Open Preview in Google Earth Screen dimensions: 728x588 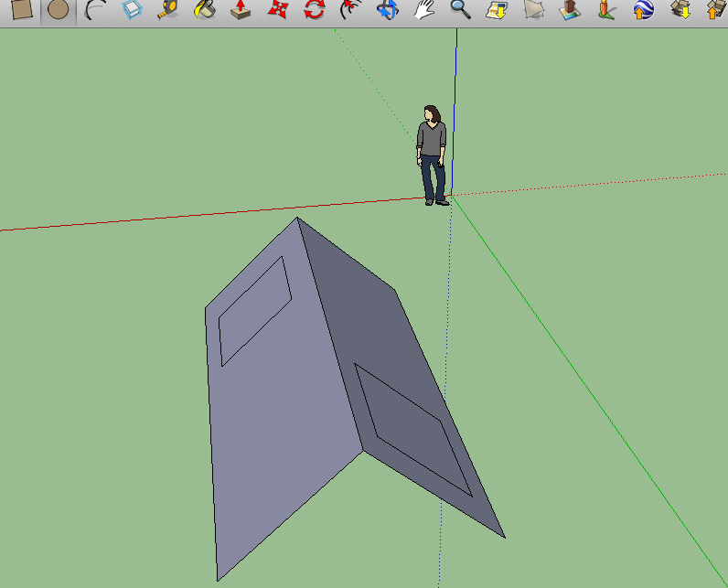tap(643, 10)
